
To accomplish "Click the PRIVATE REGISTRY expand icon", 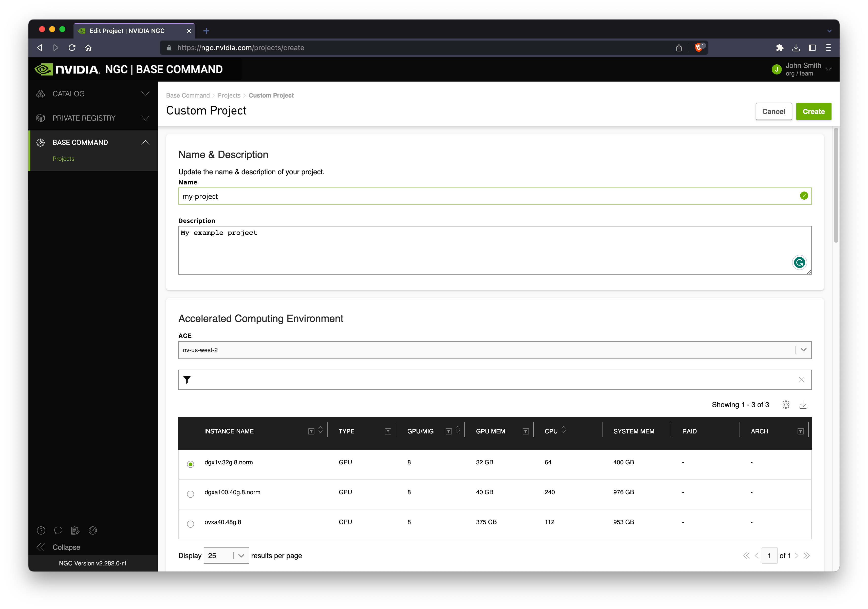I will [146, 118].
